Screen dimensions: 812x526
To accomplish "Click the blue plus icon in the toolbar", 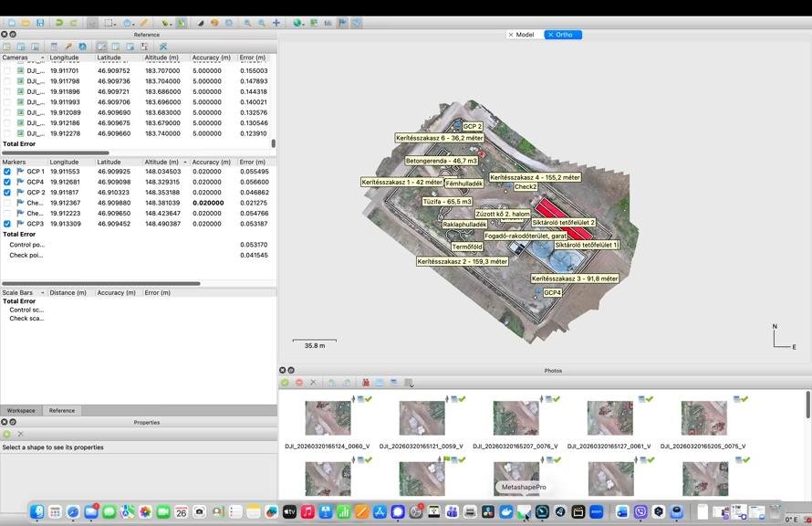I will 276,23.
